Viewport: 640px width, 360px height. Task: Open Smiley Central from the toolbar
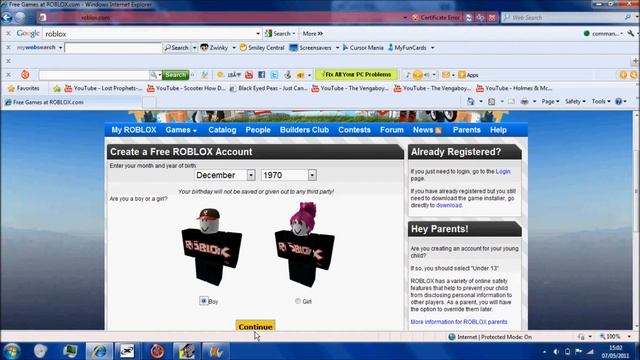(x=262, y=48)
